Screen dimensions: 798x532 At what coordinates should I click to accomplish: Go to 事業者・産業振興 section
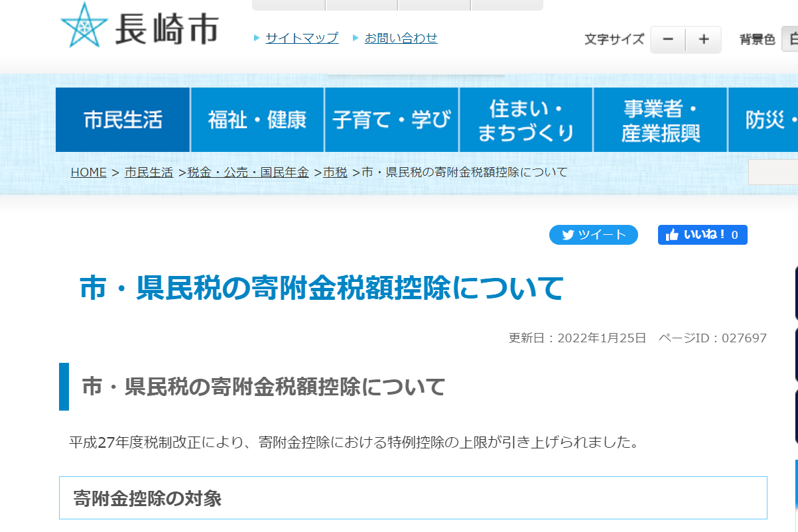661,120
